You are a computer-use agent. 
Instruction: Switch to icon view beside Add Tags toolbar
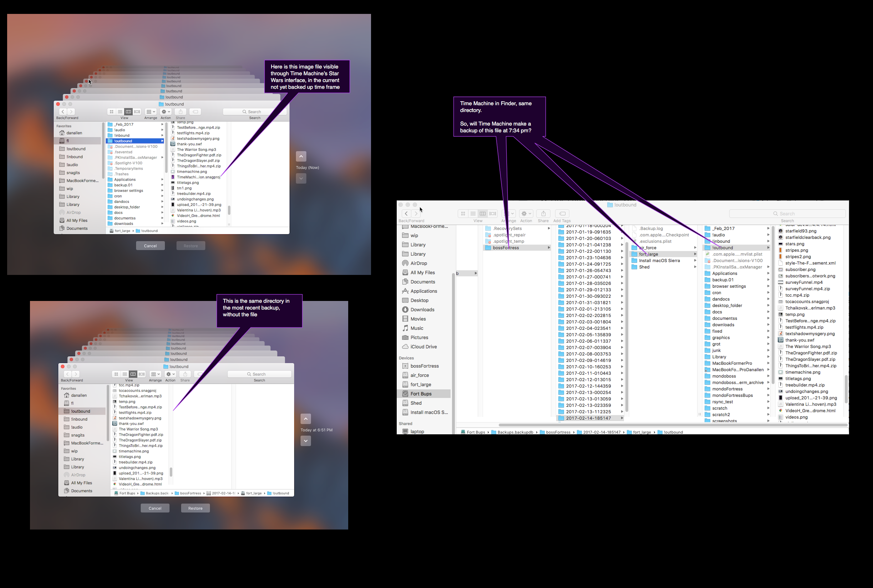click(463, 213)
